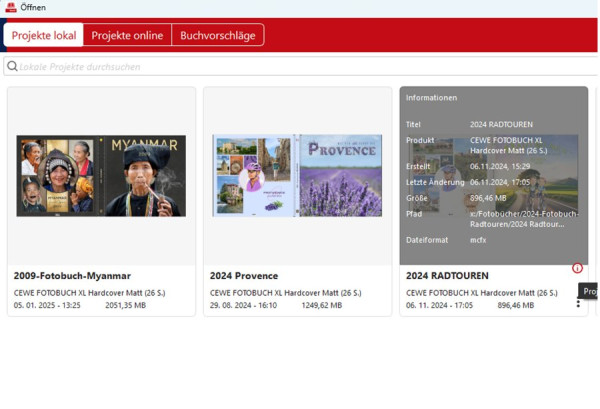Switch to Projekte online tab

tap(127, 35)
